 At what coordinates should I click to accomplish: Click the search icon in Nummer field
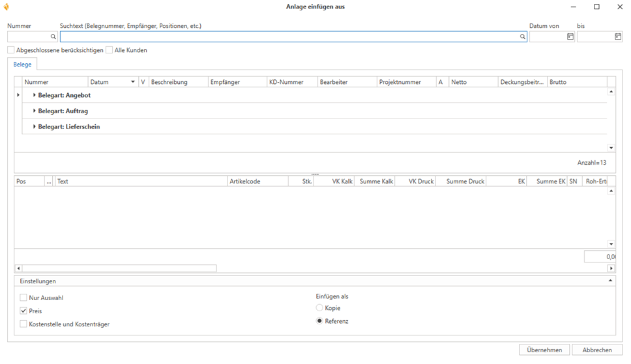click(x=53, y=37)
